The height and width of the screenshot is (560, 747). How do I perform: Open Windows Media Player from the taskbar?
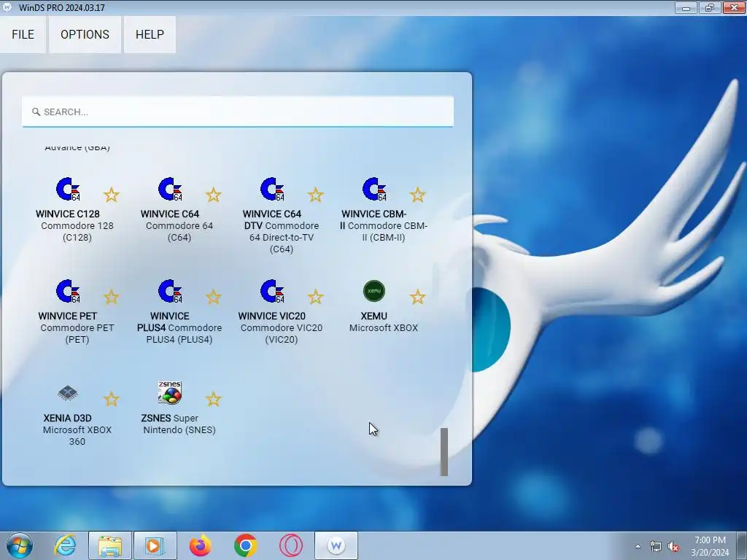point(155,545)
